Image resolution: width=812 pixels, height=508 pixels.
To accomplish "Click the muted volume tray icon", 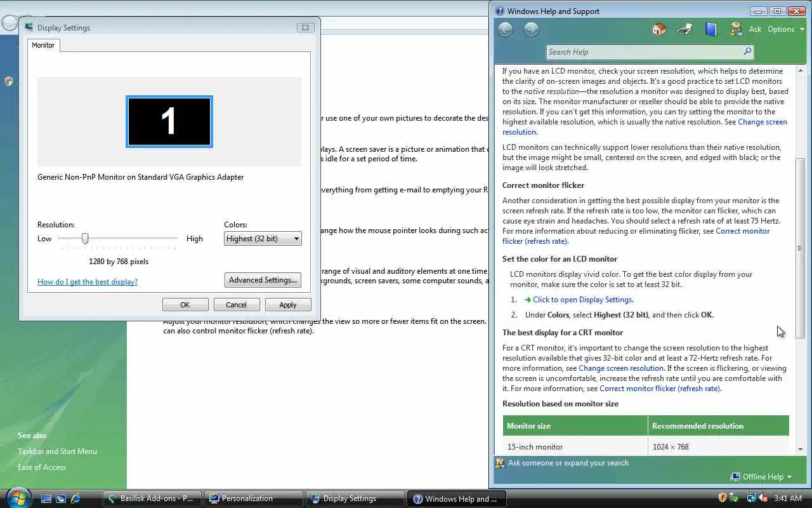I will 763,498.
